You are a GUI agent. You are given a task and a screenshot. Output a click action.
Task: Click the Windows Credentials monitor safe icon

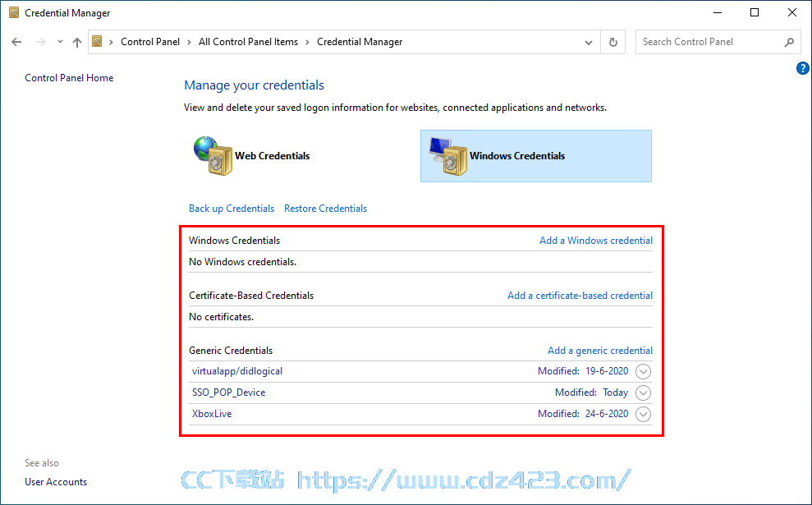[x=448, y=156]
